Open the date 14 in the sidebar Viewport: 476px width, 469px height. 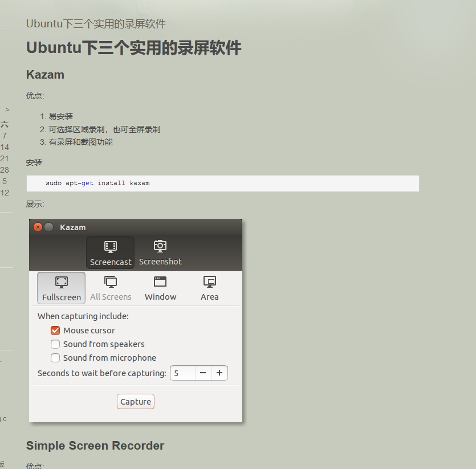point(6,147)
